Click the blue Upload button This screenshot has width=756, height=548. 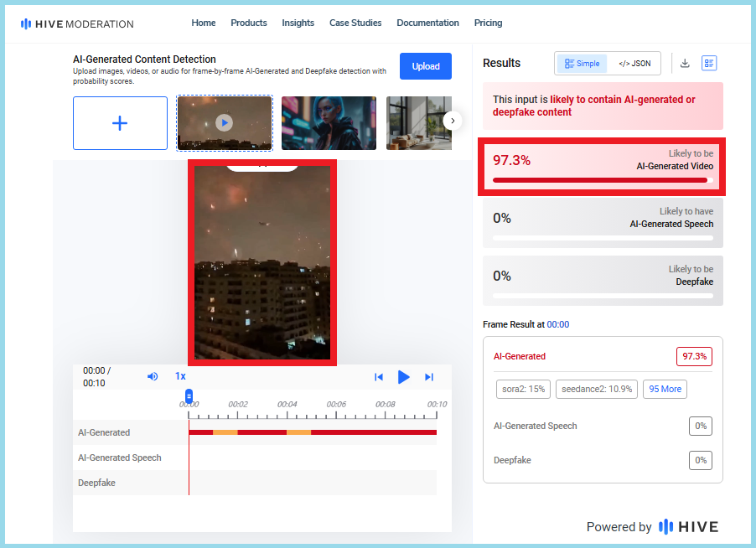(426, 66)
